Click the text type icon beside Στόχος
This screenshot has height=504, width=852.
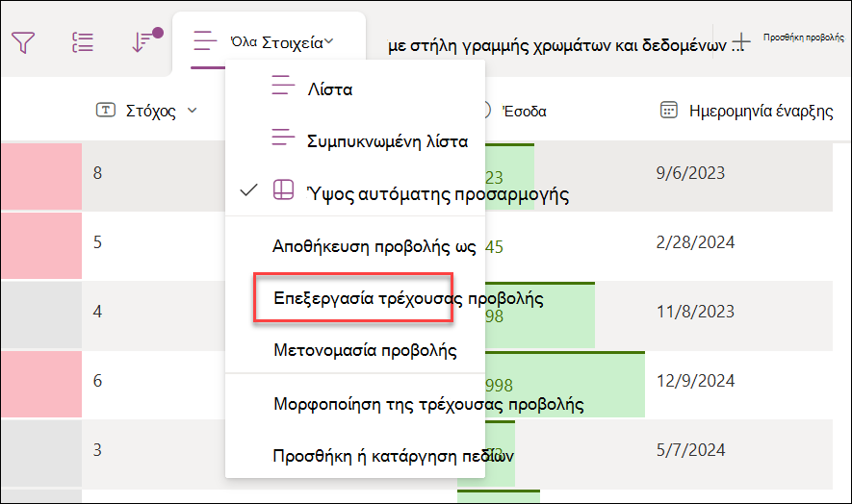[105, 111]
